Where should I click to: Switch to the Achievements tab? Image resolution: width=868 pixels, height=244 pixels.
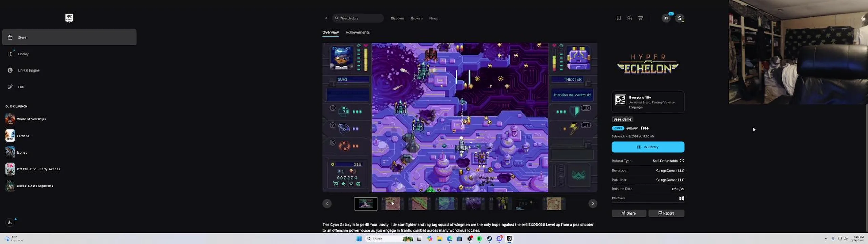tap(357, 32)
